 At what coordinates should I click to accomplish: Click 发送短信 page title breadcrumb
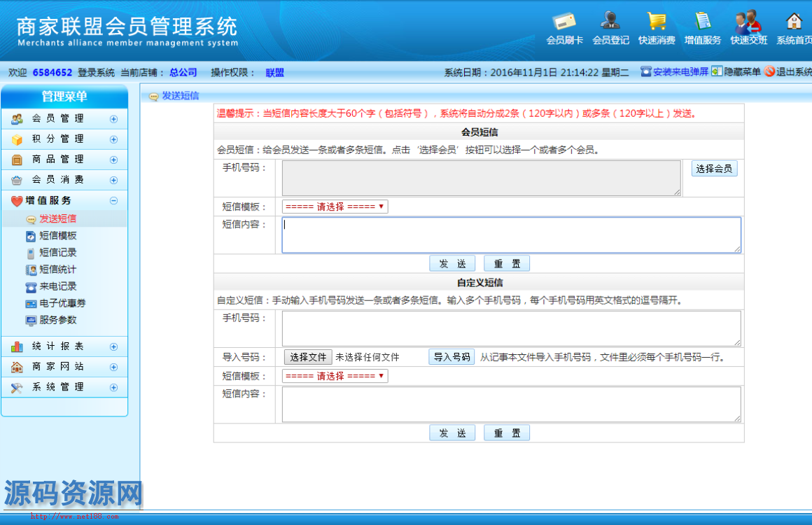pyautogui.click(x=180, y=96)
